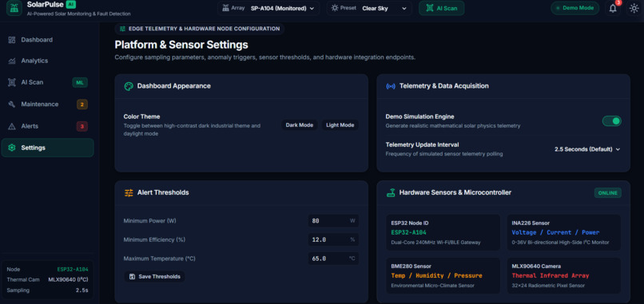This screenshot has width=644, height=304.
Task: Click the router icon beside Hardware Sensors
Action: (391, 192)
